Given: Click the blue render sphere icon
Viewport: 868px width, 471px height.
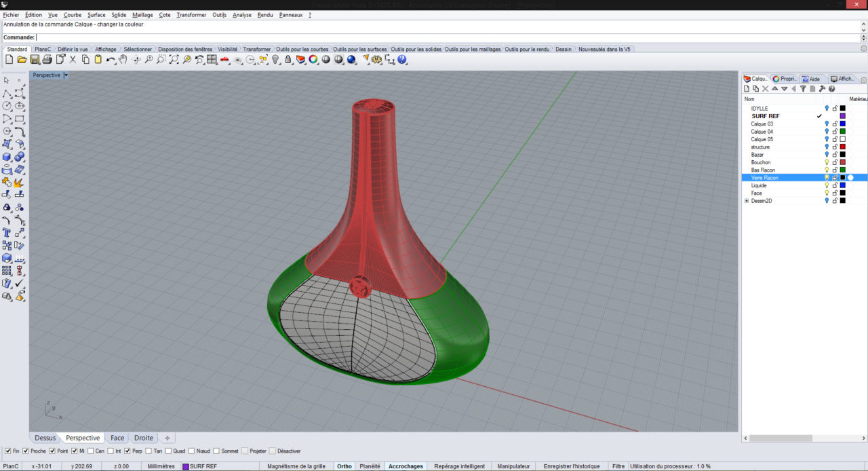Looking at the screenshot, I should [351, 60].
